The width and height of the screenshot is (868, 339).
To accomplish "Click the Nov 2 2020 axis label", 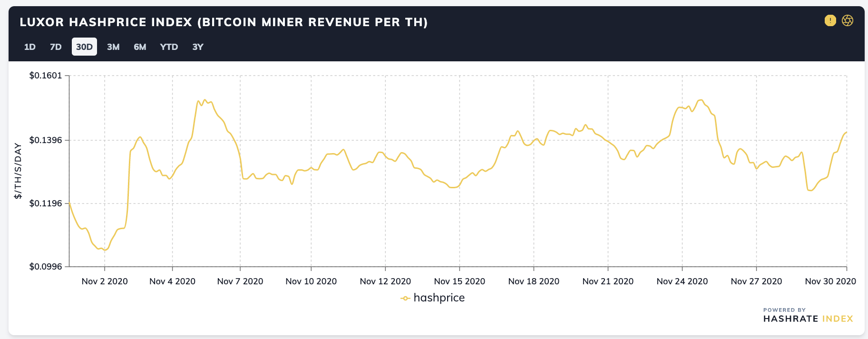I will pos(105,281).
